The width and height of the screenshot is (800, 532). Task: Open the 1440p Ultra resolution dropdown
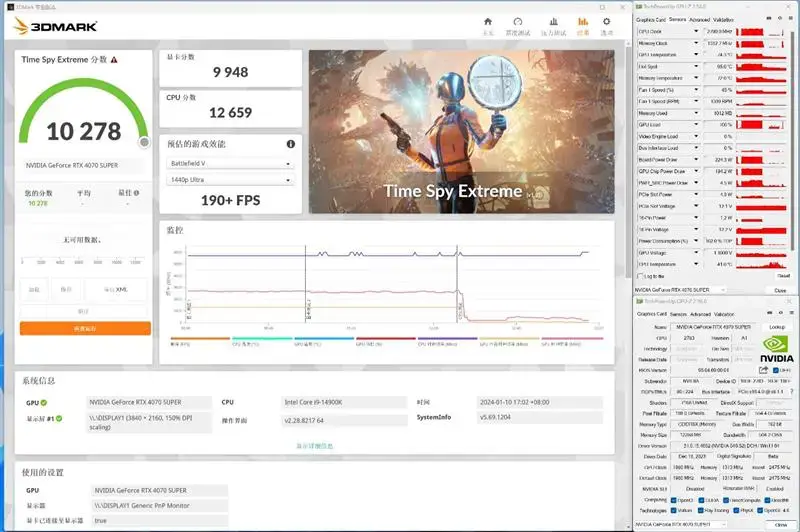click(x=230, y=180)
